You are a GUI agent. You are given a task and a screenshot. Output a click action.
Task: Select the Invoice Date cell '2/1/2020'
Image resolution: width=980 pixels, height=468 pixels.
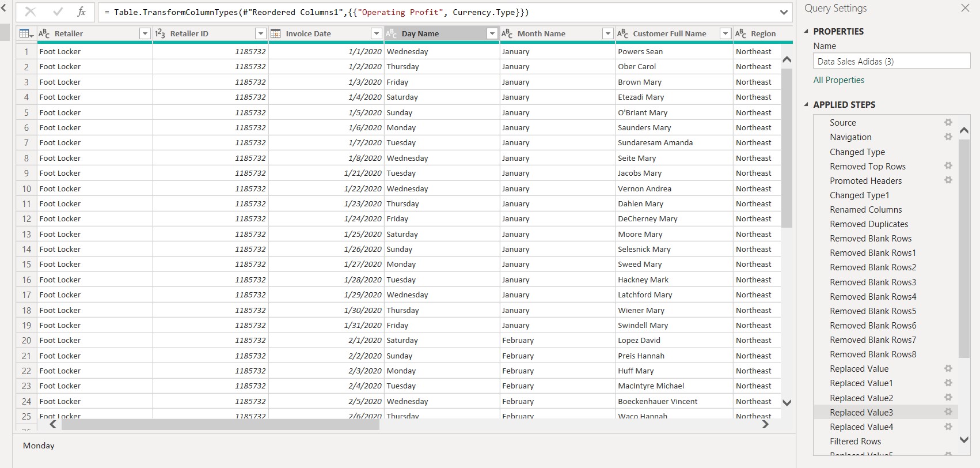coord(326,341)
